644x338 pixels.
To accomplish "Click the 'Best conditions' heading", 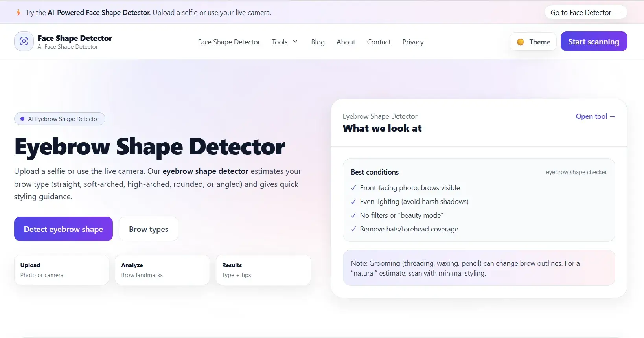I will coord(375,172).
